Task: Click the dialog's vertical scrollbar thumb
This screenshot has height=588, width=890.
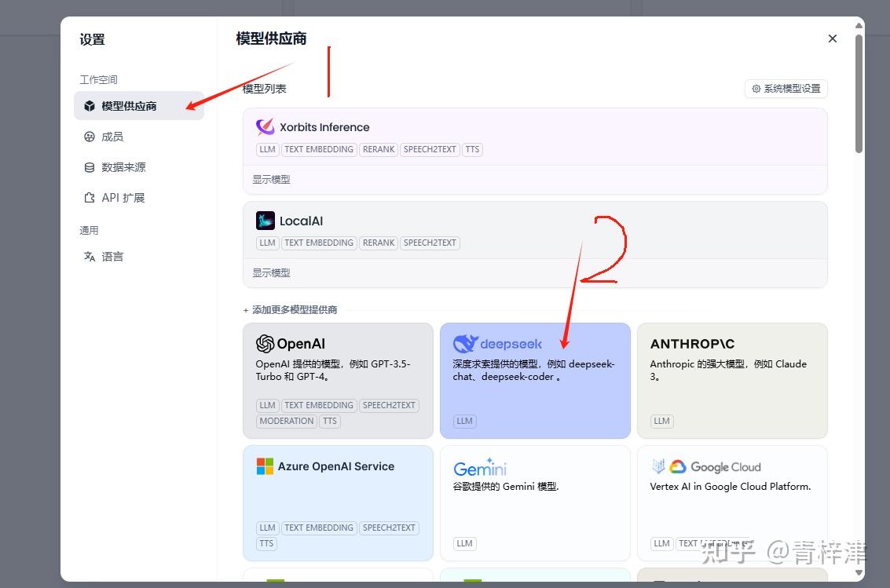Action: pos(859,93)
